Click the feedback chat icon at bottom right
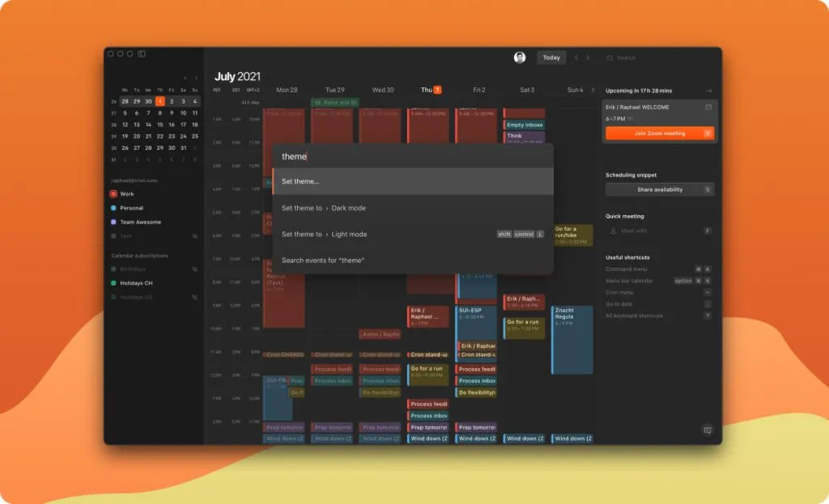The width and height of the screenshot is (829, 504). [x=707, y=430]
